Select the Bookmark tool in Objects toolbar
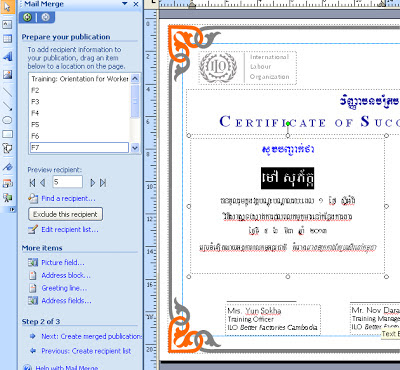Screen dimensions: 400x370 [x=7, y=166]
